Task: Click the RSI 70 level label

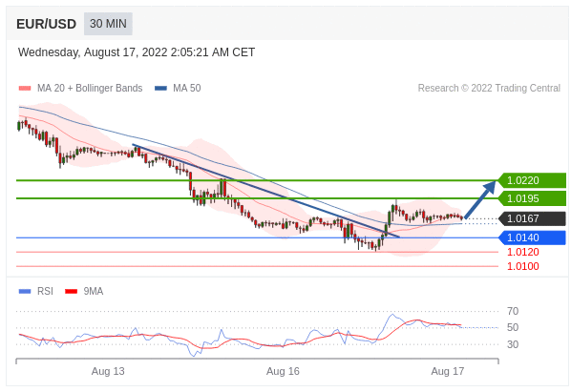Action: [513, 311]
